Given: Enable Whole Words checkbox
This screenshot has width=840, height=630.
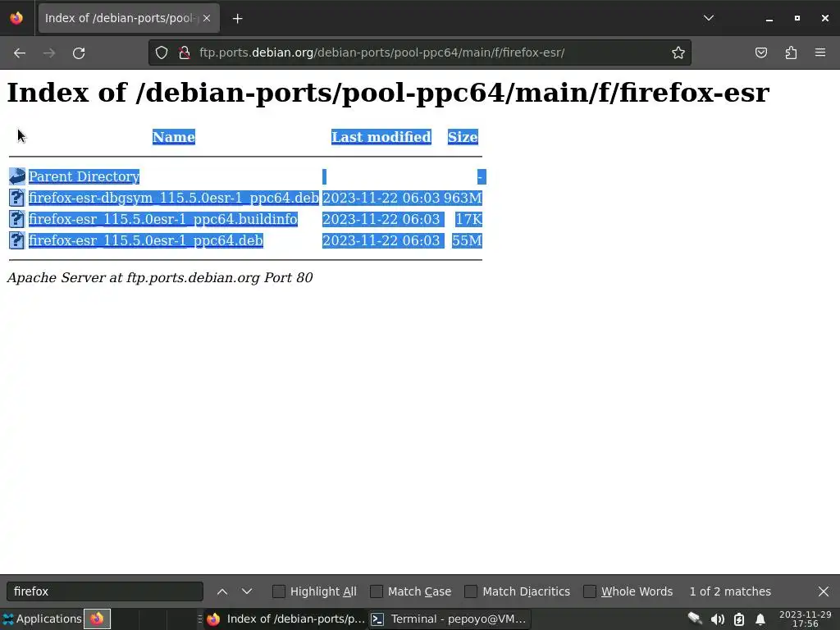Looking at the screenshot, I should pos(590,591).
